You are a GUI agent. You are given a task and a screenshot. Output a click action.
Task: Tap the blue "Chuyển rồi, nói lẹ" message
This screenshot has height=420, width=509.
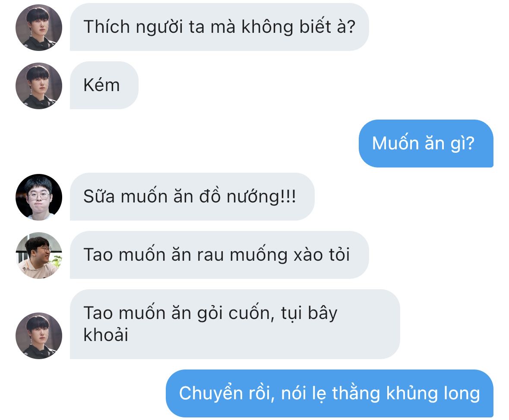click(329, 393)
